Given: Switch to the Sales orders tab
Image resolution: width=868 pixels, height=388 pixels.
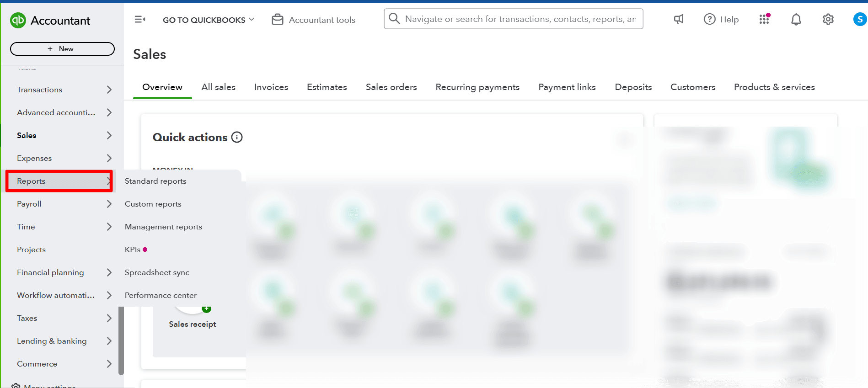Looking at the screenshot, I should [391, 87].
